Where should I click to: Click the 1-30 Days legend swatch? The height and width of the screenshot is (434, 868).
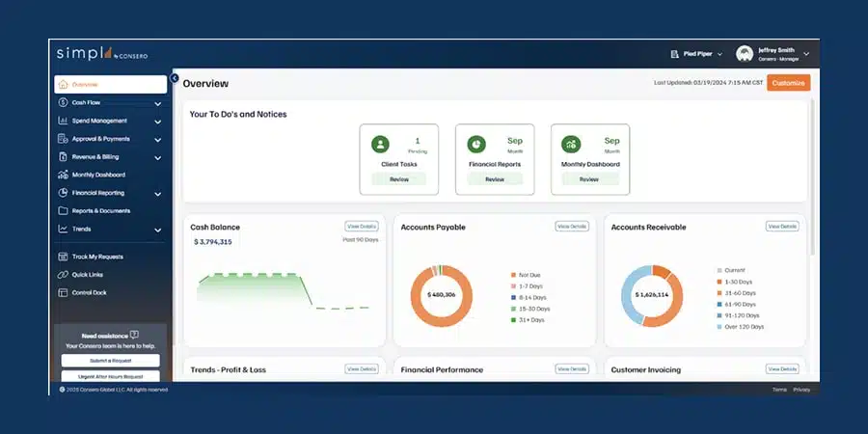pyautogui.click(x=719, y=282)
